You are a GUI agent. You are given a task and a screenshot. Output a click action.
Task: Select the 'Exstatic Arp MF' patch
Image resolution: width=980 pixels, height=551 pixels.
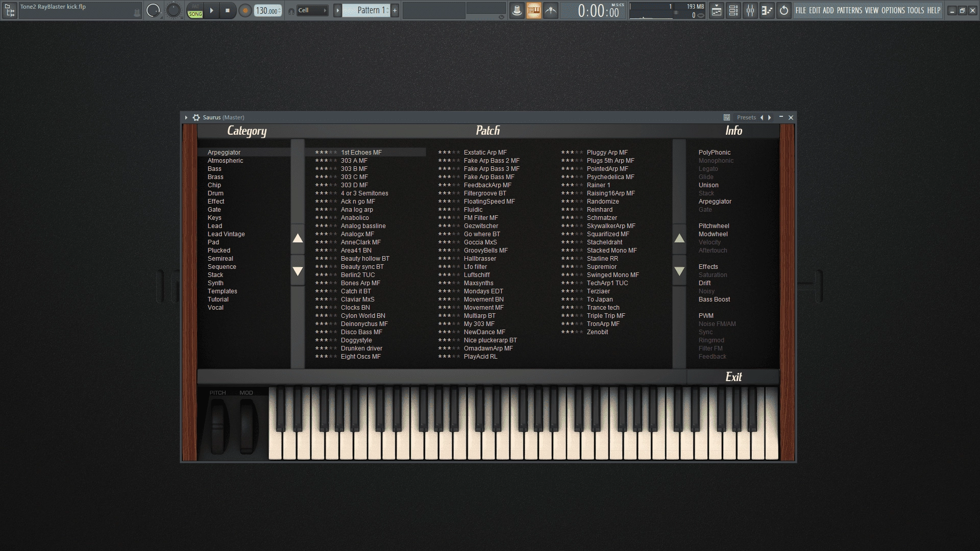485,153
